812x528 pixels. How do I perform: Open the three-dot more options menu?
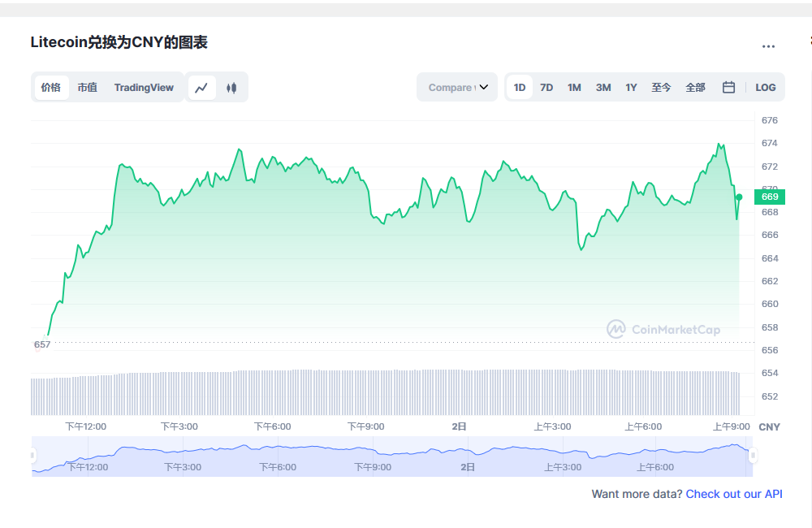tap(768, 46)
